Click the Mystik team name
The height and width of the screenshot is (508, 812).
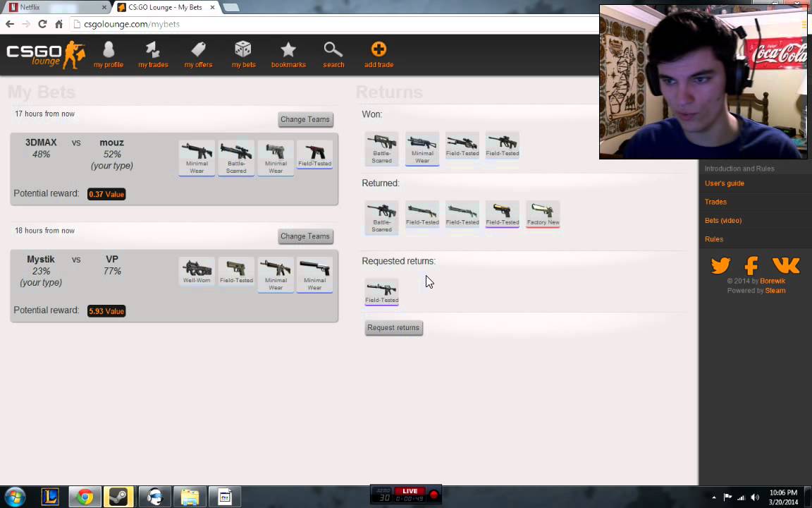[x=41, y=259]
